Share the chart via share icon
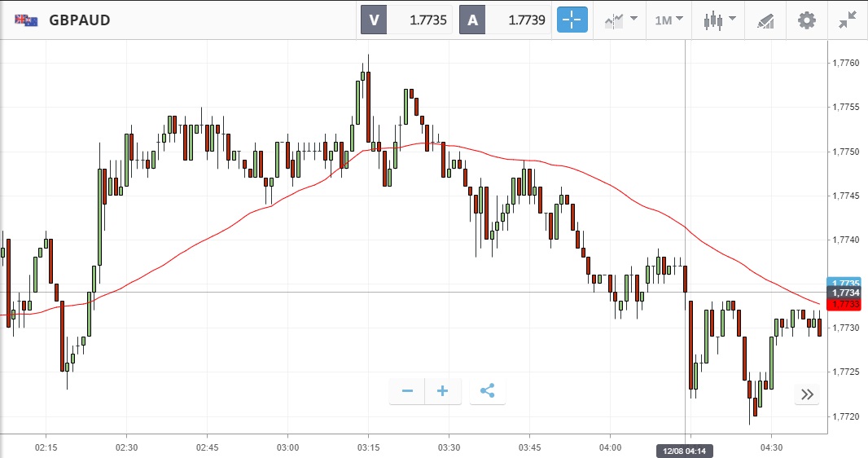This screenshot has width=868, height=458. coord(487,391)
